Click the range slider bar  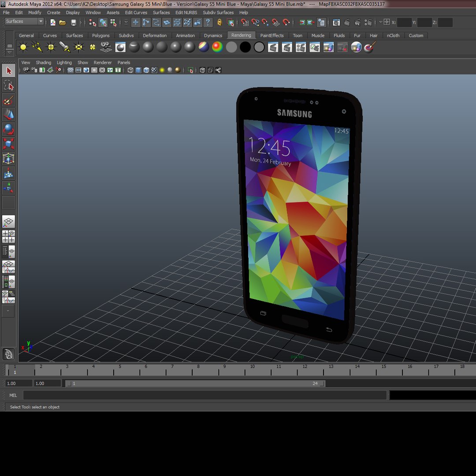(195, 383)
